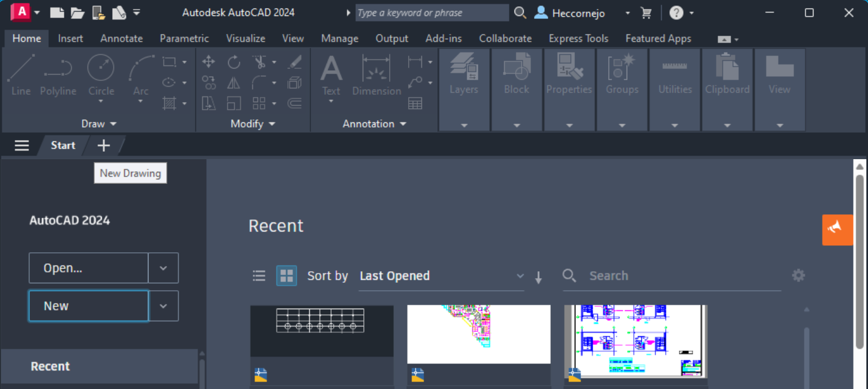Expand the Annotation panel
This screenshot has width=868, height=389.
(375, 124)
